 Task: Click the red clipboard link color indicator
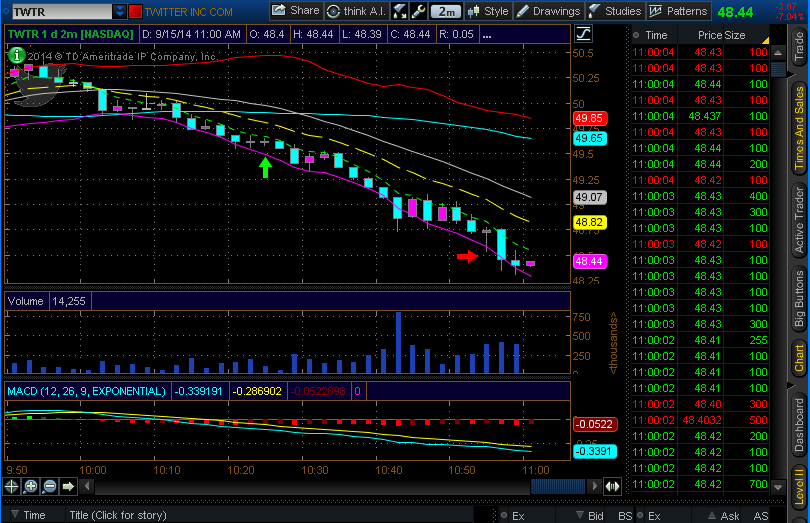135,11
